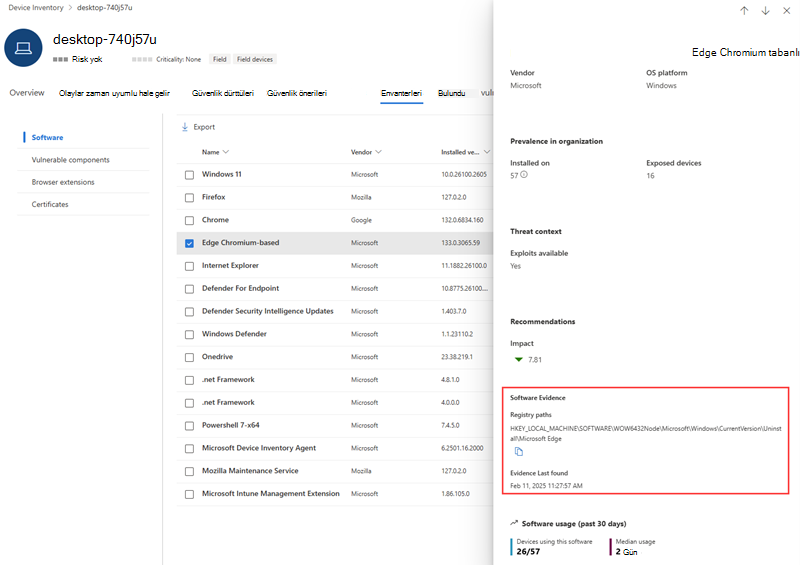Check the Powershell 7-x64 checkbox
The height and width of the screenshot is (565, 800).
point(189,426)
